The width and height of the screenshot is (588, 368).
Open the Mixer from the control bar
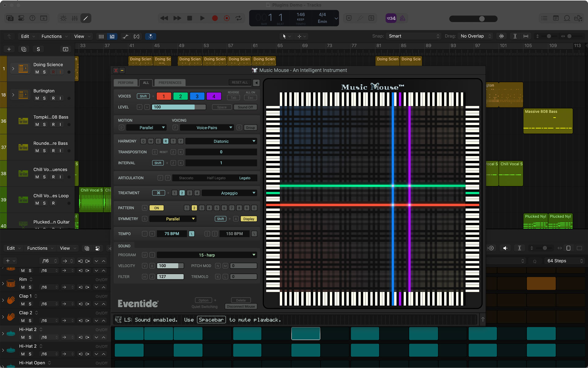pyautogui.click(x=75, y=18)
